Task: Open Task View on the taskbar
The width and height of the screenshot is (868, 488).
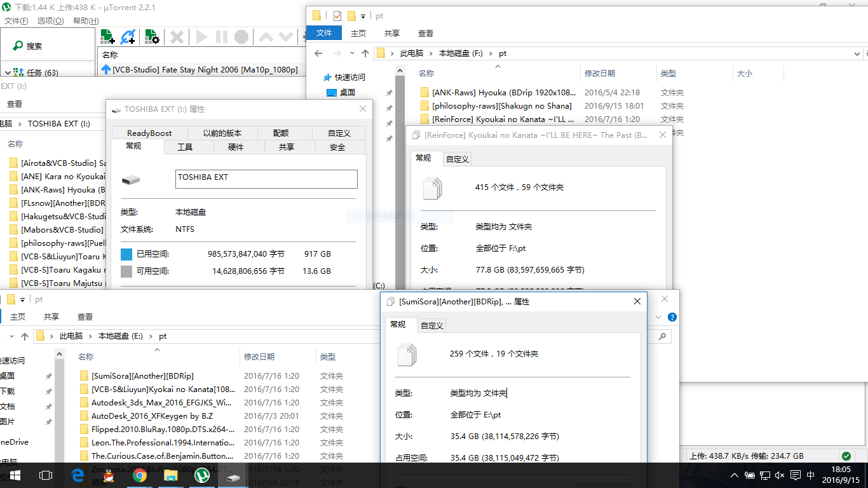Action: (x=46, y=475)
